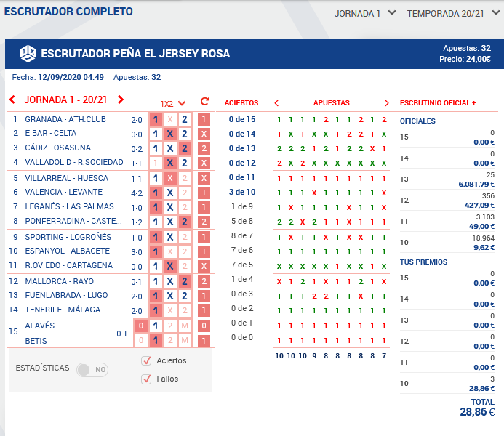
Task: Toggle the ESTADÍSTICAS switch
Action: pos(92,370)
